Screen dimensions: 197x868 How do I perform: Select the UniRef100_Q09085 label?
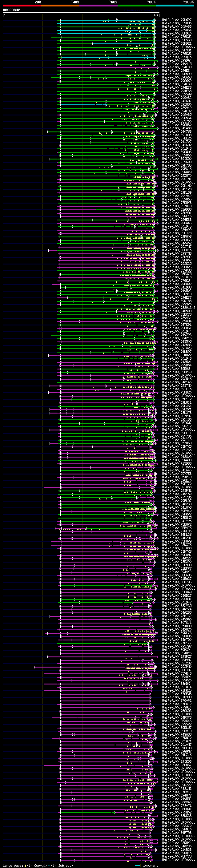tap(177, 115)
